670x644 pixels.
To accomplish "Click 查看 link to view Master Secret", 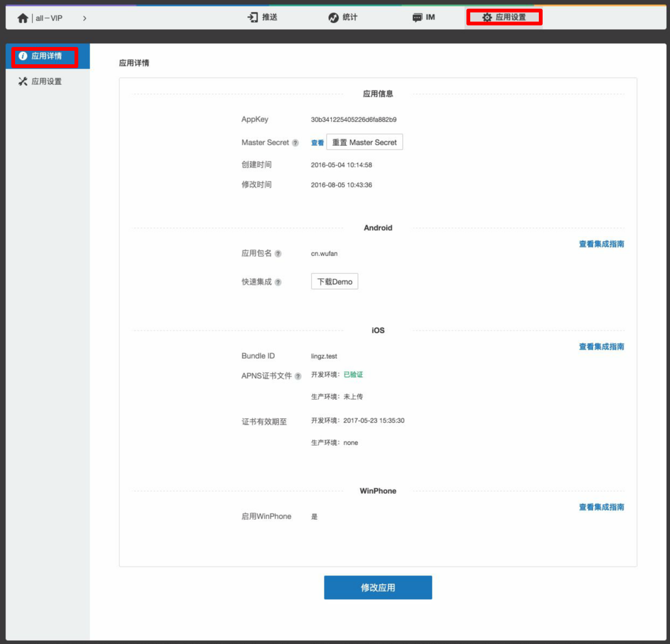I will (x=317, y=143).
